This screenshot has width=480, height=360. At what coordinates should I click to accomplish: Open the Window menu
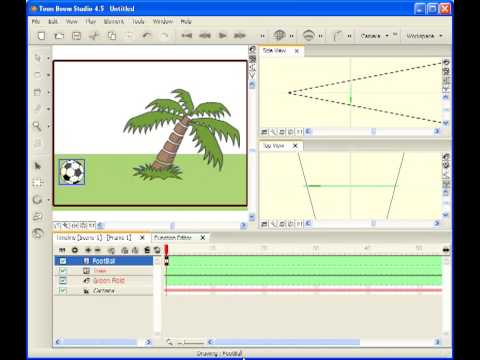tap(163, 21)
